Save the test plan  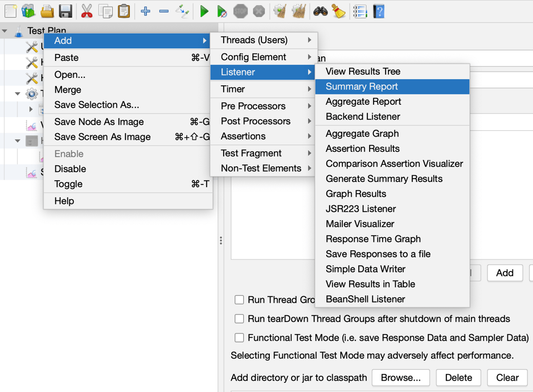click(64, 11)
